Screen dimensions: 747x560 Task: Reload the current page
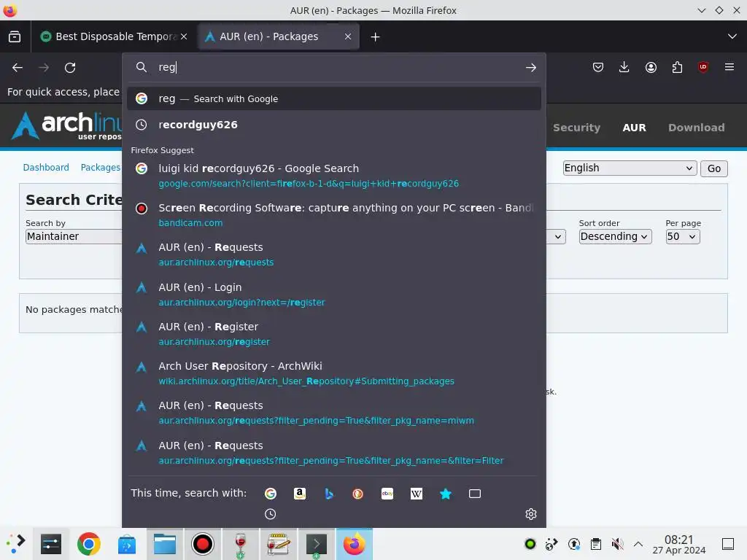tap(70, 68)
